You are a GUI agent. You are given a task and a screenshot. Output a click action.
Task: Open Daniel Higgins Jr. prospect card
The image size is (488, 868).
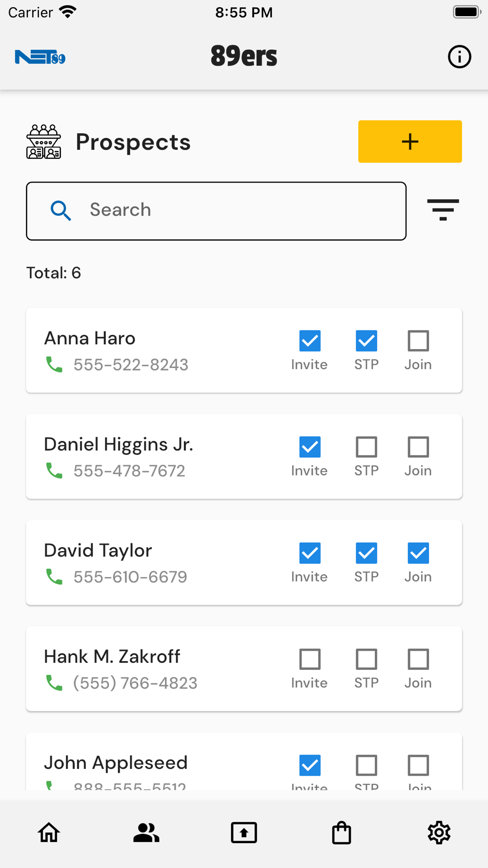[x=244, y=456]
